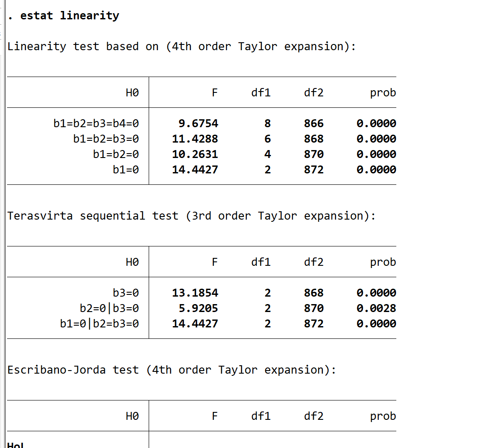Click the 'estat linearity' command text
The height and width of the screenshot is (448, 479).
tap(69, 16)
